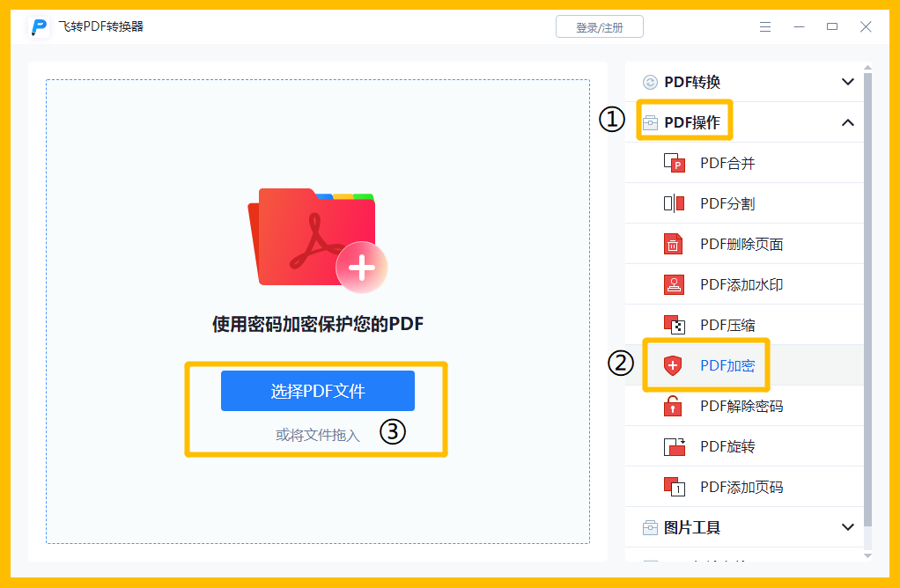Click the PDF添加水印 stamp icon
Viewport: 900px width, 588px height.
(674, 284)
